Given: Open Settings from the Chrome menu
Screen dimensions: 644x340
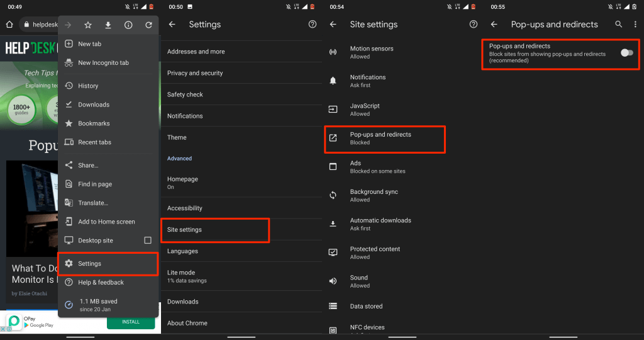Looking at the screenshot, I should (x=89, y=264).
